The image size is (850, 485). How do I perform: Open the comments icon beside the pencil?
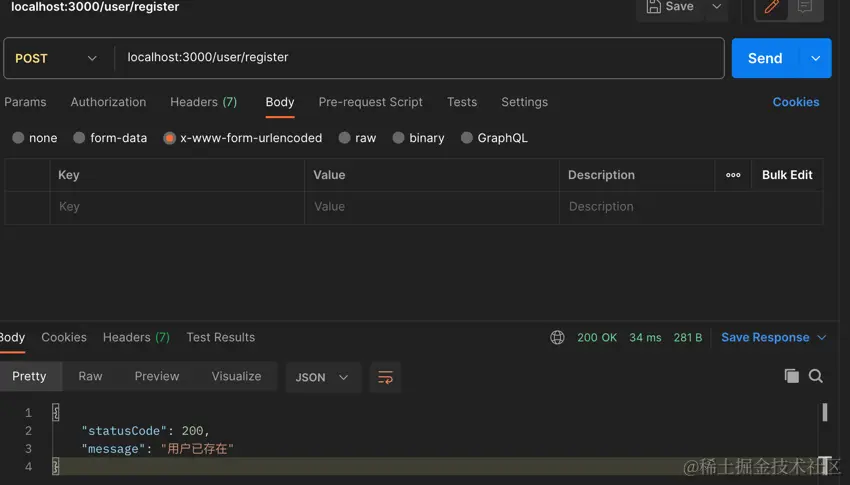click(x=804, y=7)
